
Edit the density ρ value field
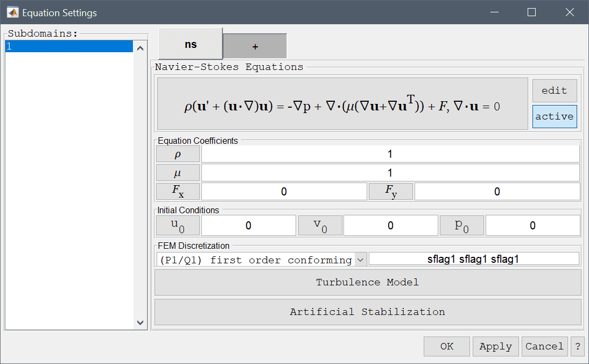coord(390,154)
